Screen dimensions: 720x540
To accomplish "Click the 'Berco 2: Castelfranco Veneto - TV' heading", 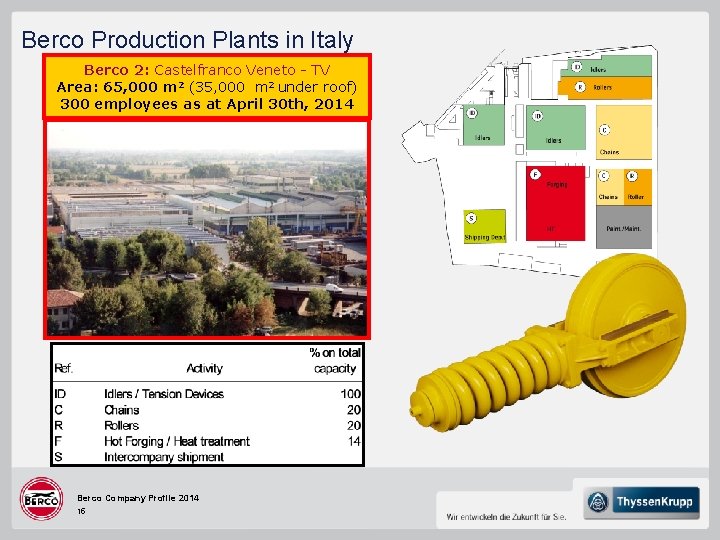I will [x=207, y=70].
